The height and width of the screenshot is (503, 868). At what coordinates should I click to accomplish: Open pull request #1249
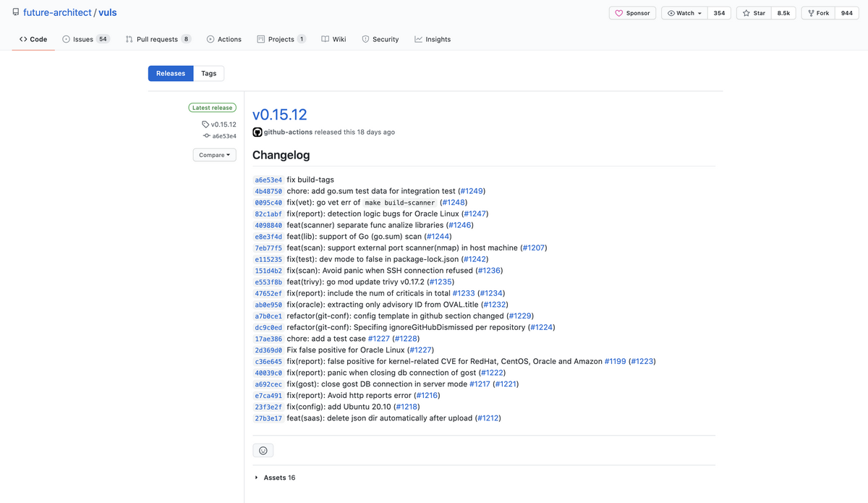(x=472, y=191)
